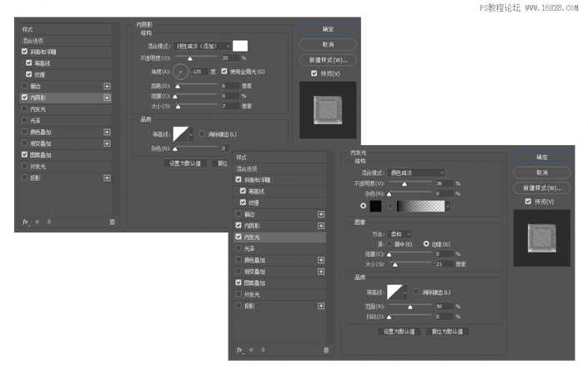
Task: Click black glow color swatch
Action: tap(375, 206)
